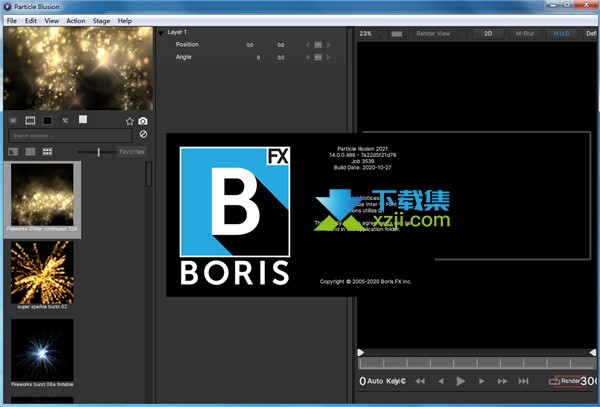Image resolution: width=600 pixels, height=407 pixels.
Task: Click the Render button
Action: (570, 381)
